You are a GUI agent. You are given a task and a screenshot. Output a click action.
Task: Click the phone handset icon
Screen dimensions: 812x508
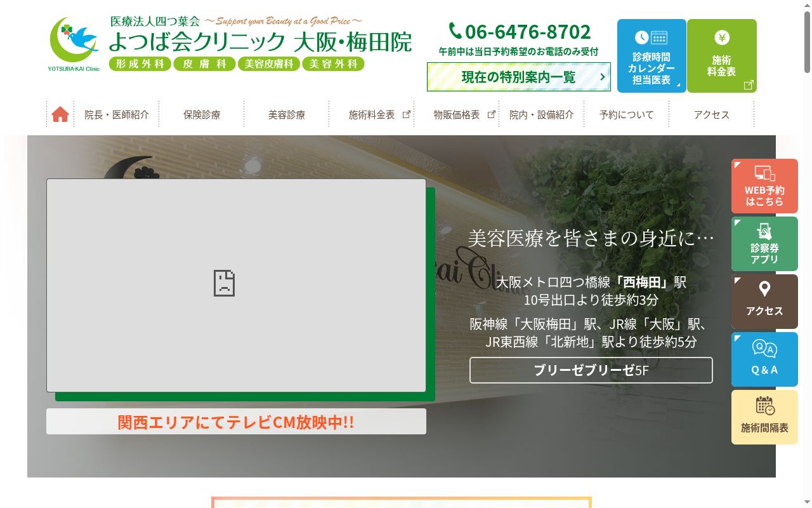[455, 30]
